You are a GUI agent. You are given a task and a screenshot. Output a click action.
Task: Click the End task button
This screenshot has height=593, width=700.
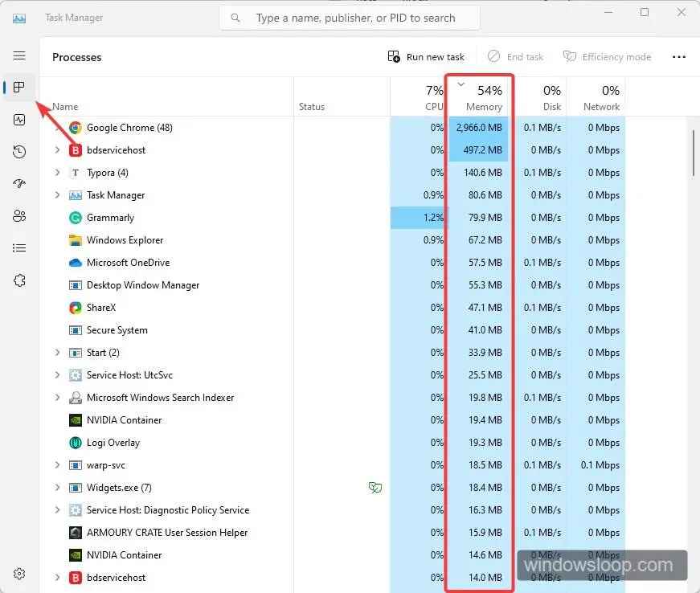click(516, 57)
